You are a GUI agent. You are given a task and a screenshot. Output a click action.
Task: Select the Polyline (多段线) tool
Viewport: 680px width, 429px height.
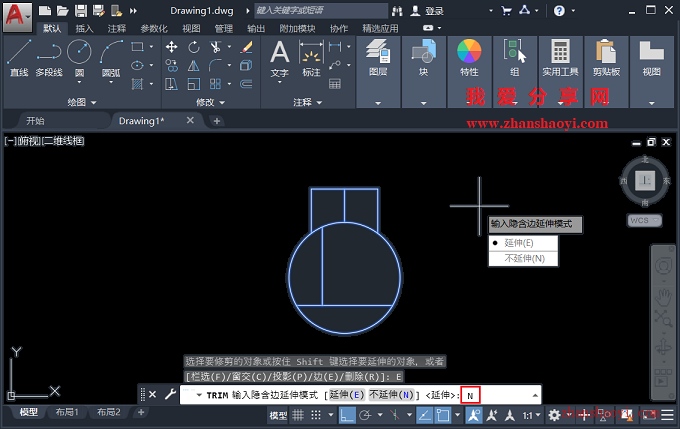coord(49,58)
